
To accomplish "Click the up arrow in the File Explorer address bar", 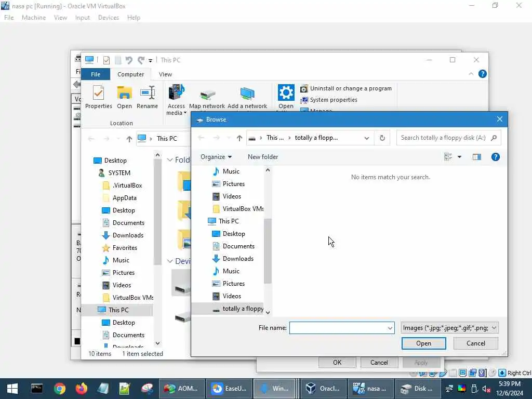I will tap(129, 139).
